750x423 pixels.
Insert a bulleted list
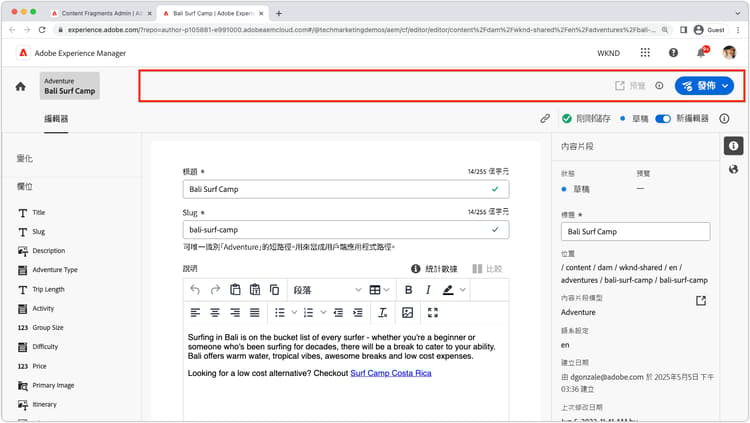coord(280,312)
